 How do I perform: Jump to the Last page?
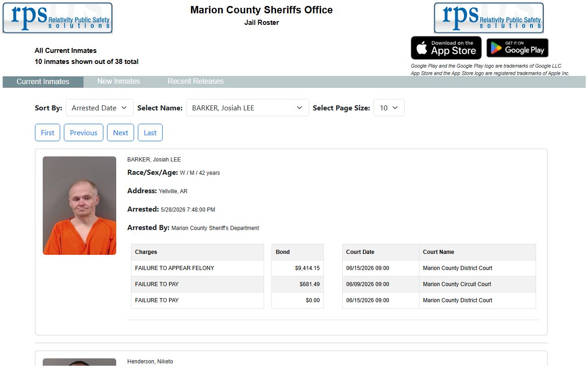150,132
